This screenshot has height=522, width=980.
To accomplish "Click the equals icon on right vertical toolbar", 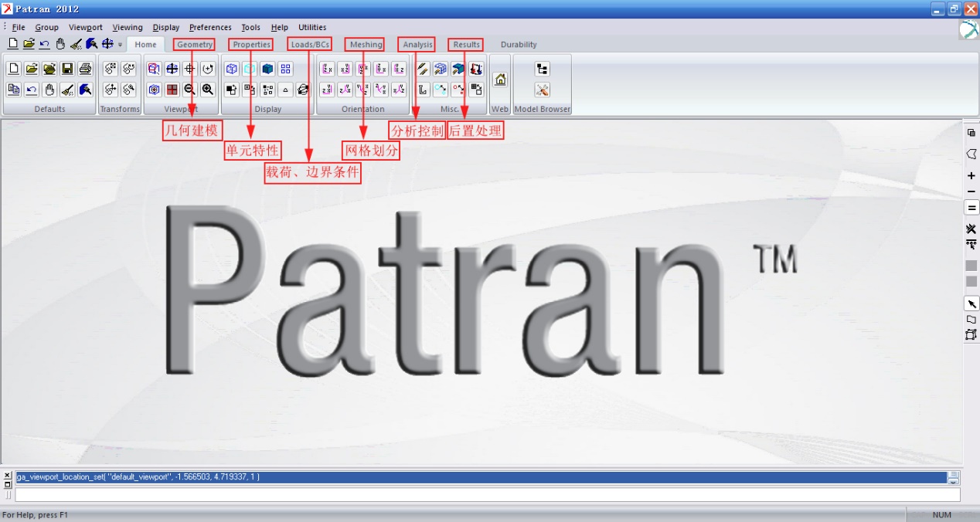I will (971, 208).
